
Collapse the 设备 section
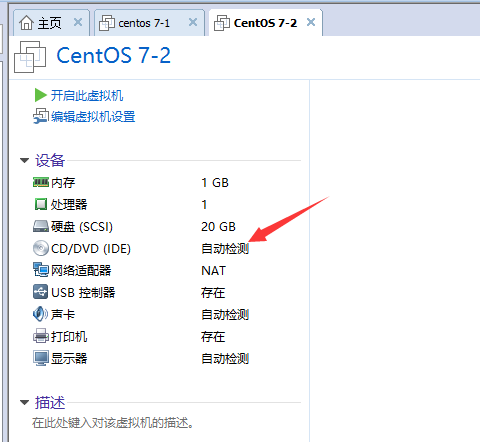[24, 161]
